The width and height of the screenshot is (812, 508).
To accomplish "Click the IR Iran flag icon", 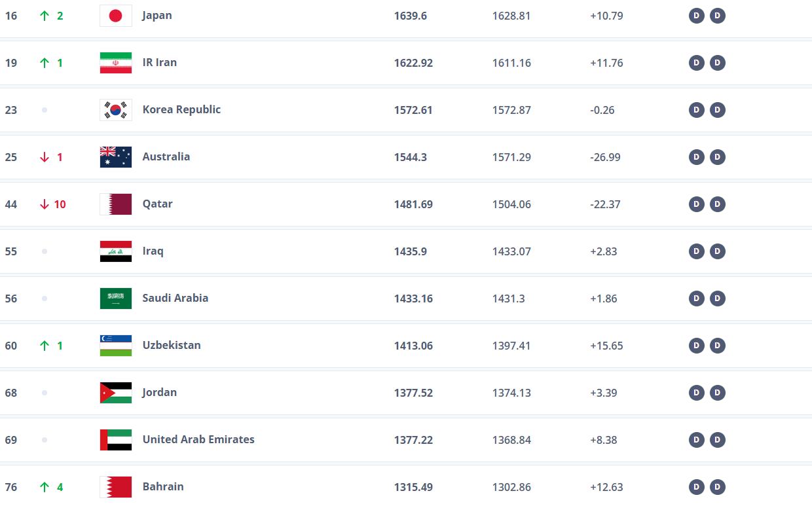I will click(115, 63).
